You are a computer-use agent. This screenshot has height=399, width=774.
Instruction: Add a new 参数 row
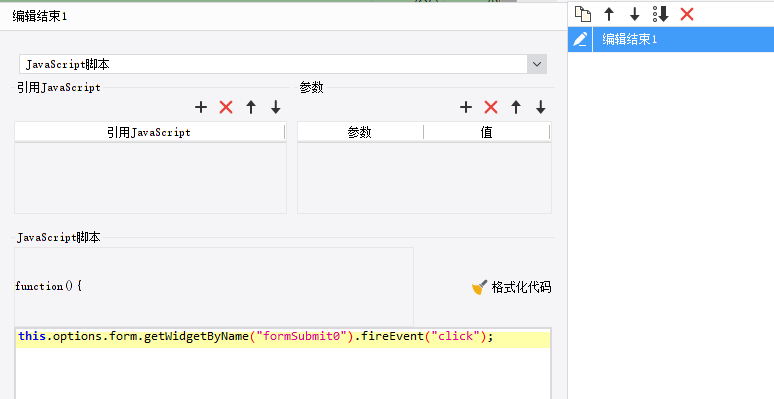pos(466,107)
